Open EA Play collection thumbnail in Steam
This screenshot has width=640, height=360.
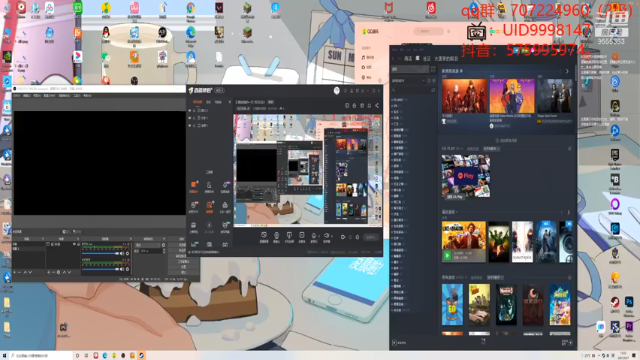coord(466,177)
